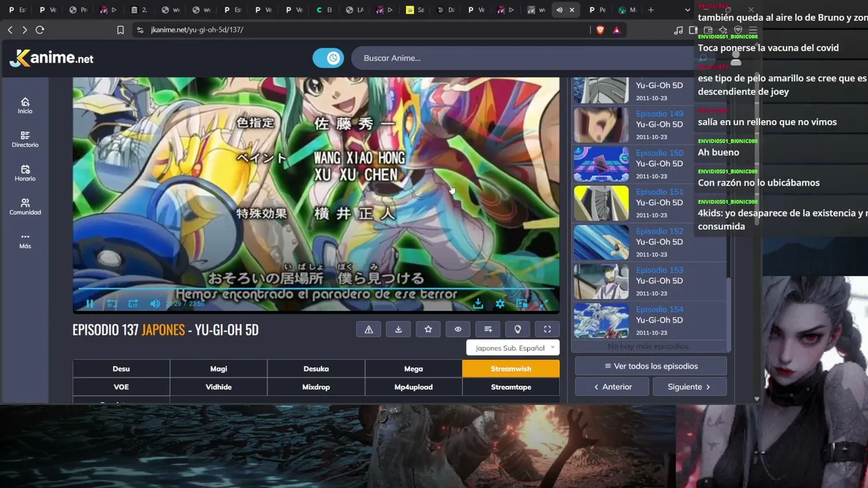Go to the Siguiente episode
Screen dimensions: 868x488
tap(690, 387)
